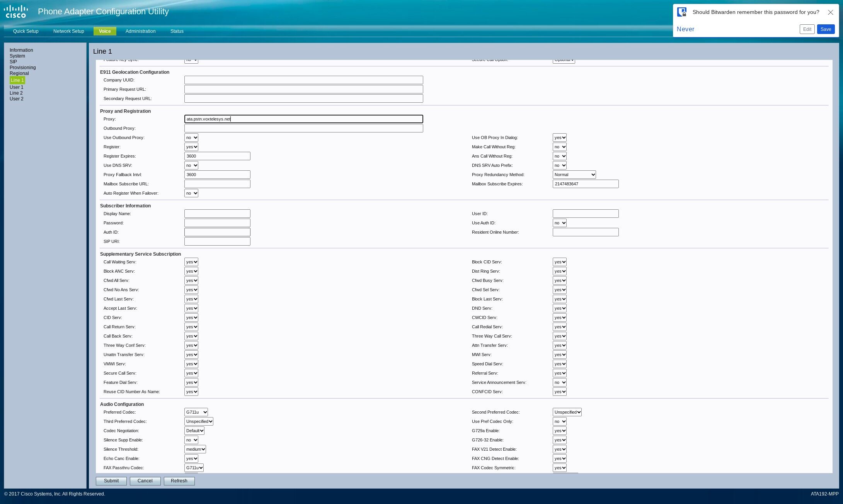Open Make Call Without Reg dropdown
843x504 pixels.
pos(560,147)
